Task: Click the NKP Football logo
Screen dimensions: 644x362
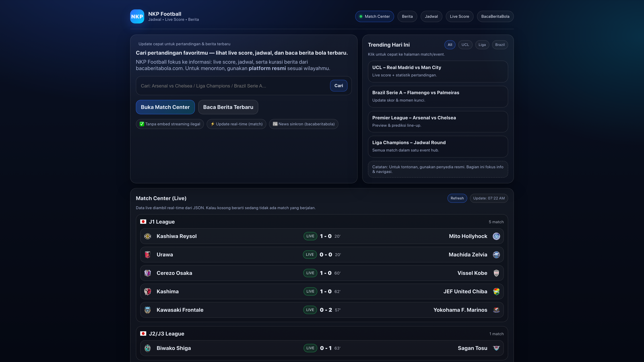Action: point(137,16)
